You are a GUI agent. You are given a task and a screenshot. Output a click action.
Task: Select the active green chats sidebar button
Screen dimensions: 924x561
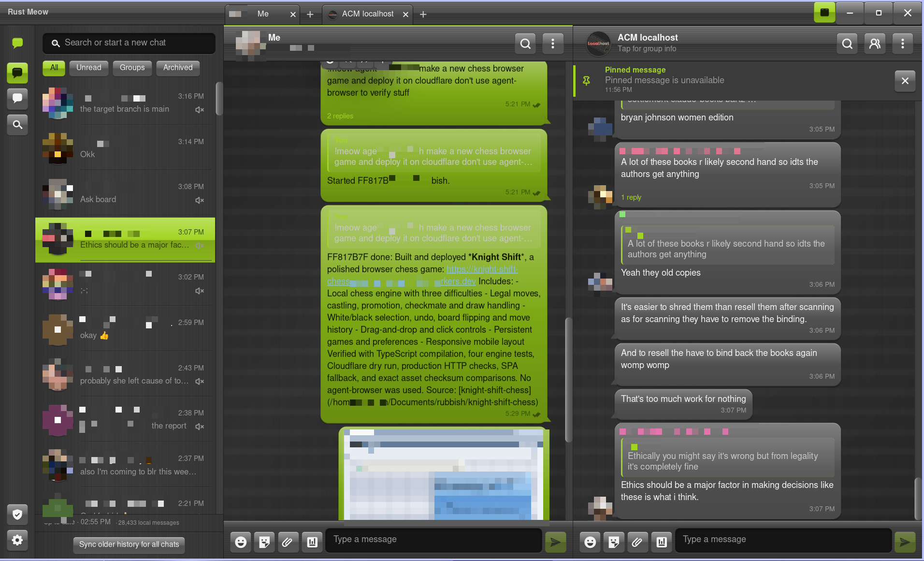[x=17, y=73]
